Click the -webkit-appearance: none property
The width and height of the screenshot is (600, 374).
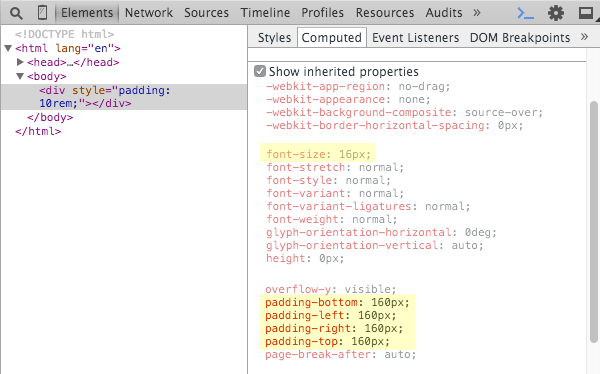coord(348,100)
